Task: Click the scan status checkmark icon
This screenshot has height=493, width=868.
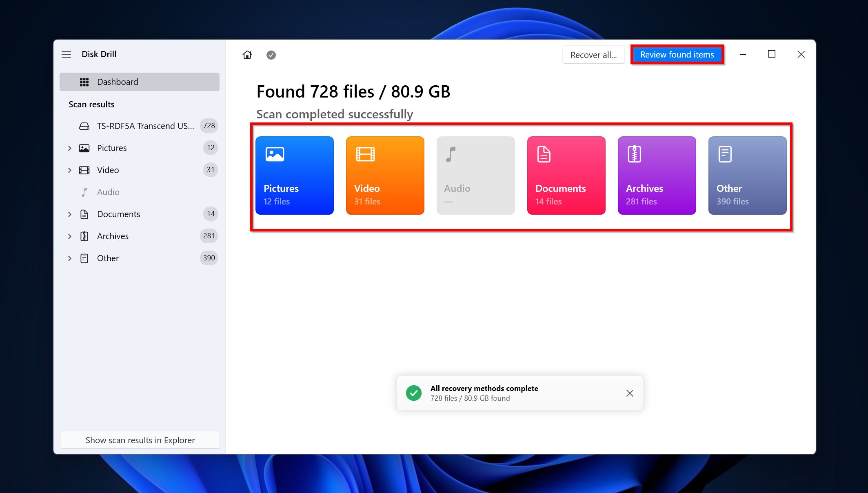Action: (271, 54)
